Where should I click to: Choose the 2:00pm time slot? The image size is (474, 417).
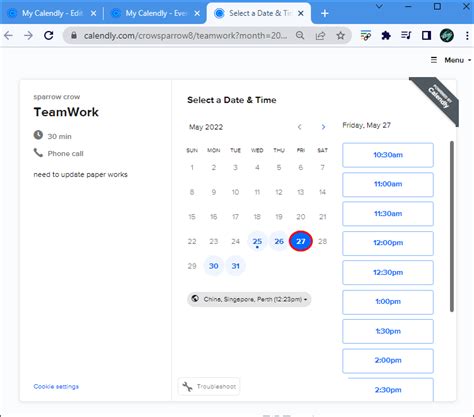pyautogui.click(x=388, y=361)
